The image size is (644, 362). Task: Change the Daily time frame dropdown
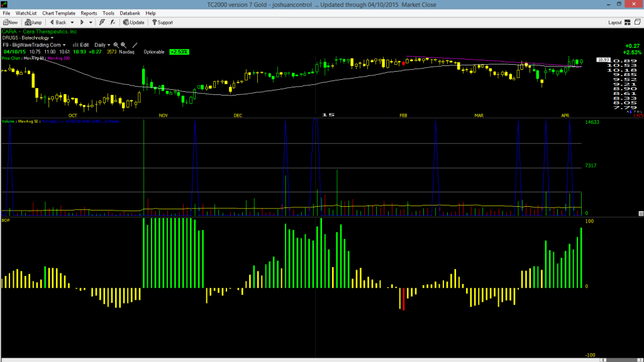[103, 45]
